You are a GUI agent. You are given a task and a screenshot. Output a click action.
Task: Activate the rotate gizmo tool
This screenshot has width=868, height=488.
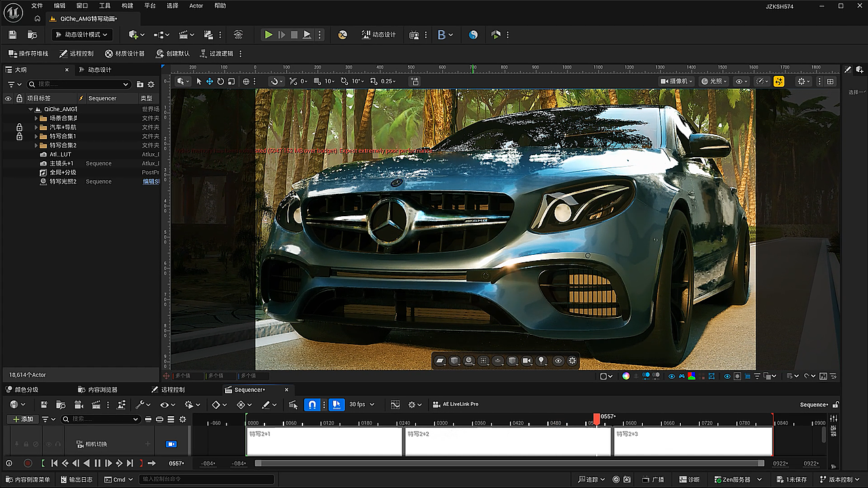point(220,81)
